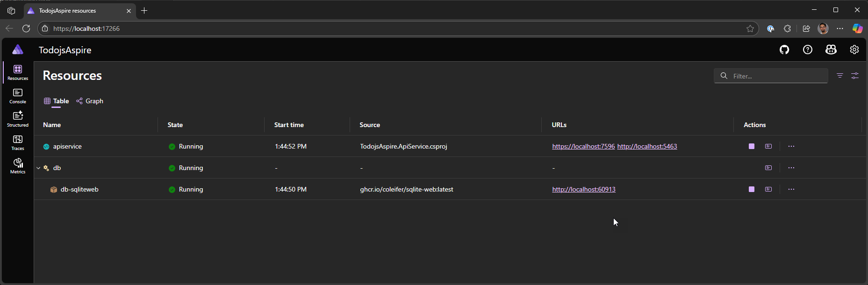Add page to favorites star
The image size is (868, 285).
750,28
